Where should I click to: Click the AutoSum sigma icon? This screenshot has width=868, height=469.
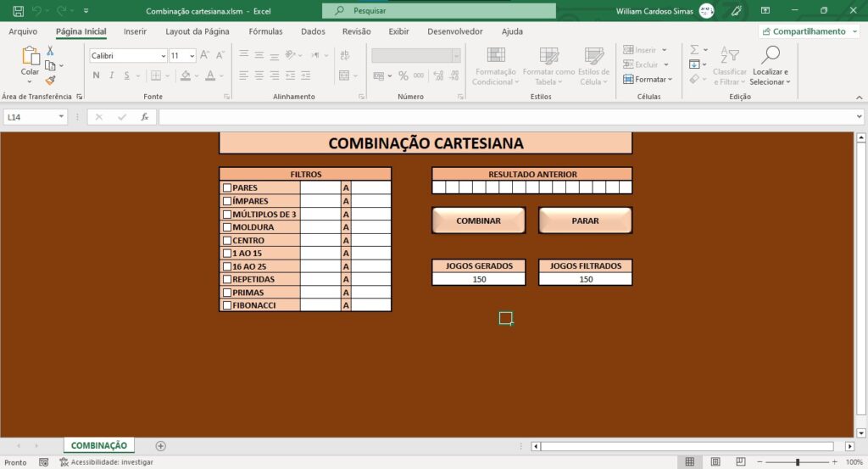tap(694, 50)
